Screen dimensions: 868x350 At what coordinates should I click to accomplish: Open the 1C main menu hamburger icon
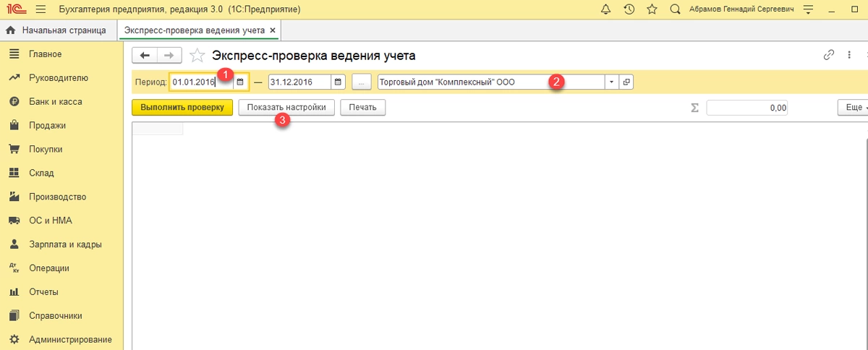(40, 9)
